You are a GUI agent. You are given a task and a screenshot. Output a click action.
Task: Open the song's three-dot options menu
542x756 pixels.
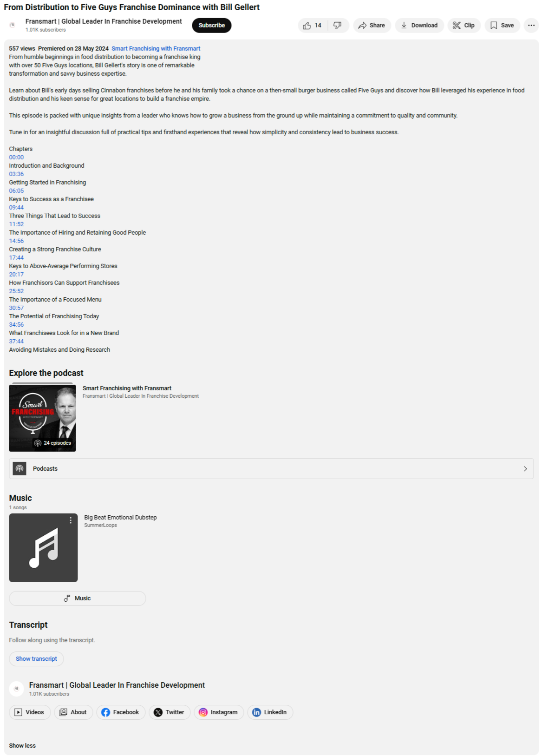click(x=71, y=520)
